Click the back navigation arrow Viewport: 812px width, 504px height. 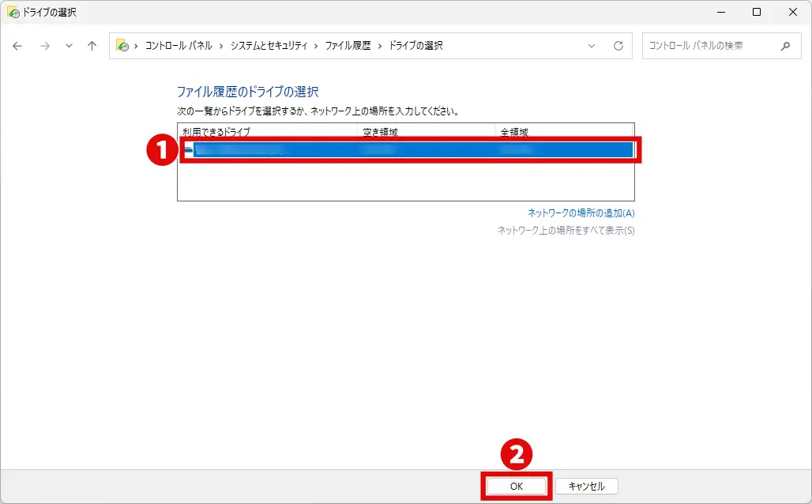17,46
